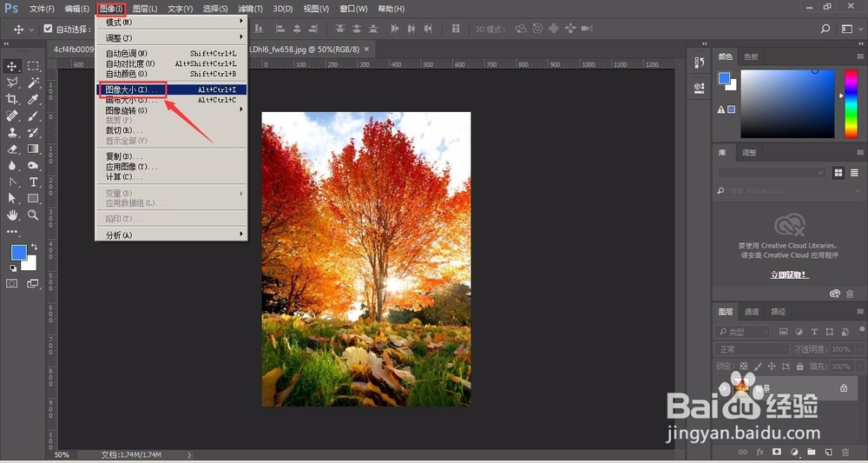Screen dimensions: 868x463
Task: Create a new group folder
Action: pyautogui.click(x=811, y=452)
